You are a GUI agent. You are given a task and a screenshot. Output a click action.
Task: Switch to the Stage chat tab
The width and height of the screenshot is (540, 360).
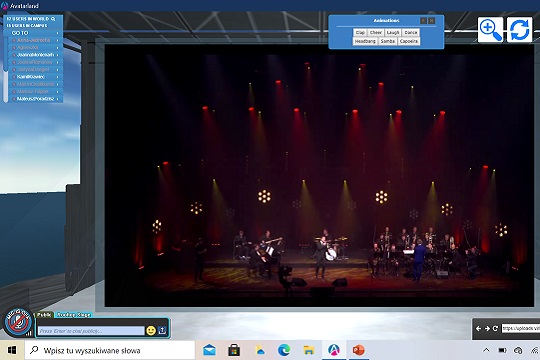74,315
